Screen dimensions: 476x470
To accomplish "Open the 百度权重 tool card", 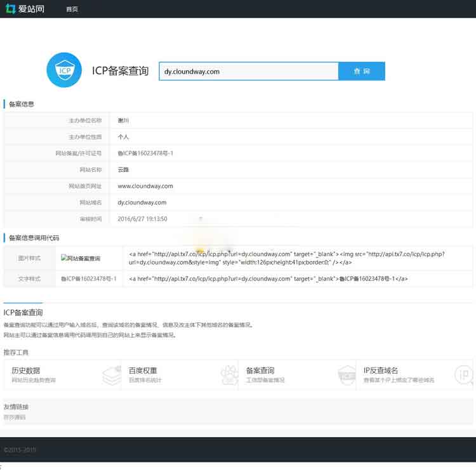I will coord(180,375).
